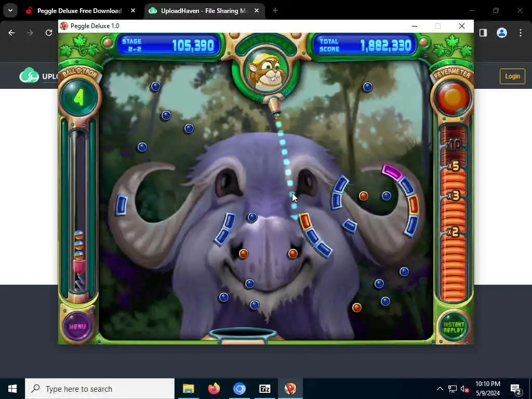The width and height of the screenshot is (532, 399).
Task: Click the network status tray icon
Action: coord(453,389)
